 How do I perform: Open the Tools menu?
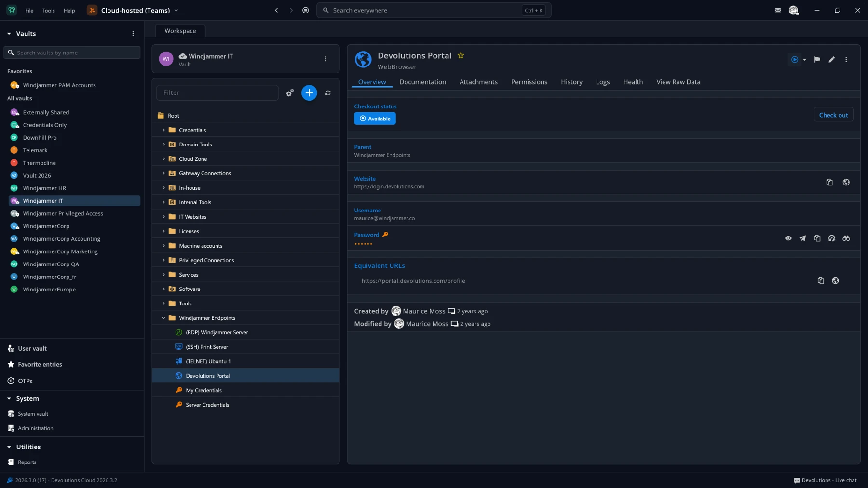pos(48,10)
